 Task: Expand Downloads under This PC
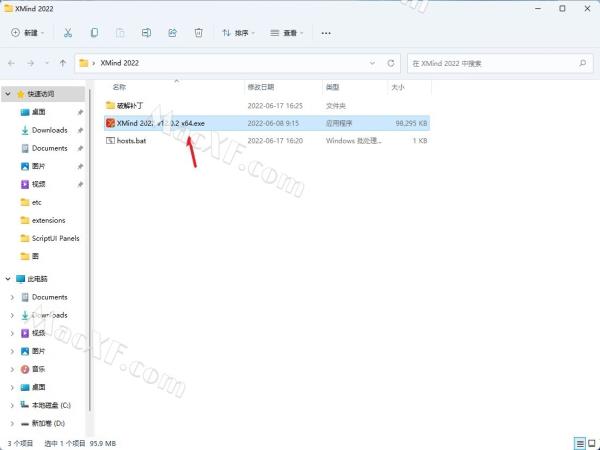coord(12,315)
